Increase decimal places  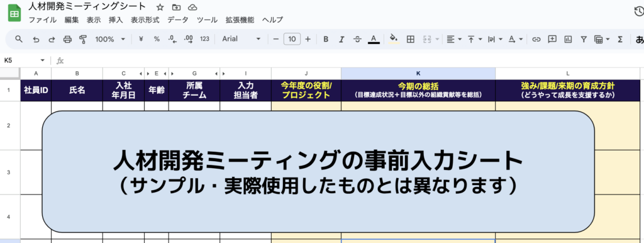click(x=189, y=39)
